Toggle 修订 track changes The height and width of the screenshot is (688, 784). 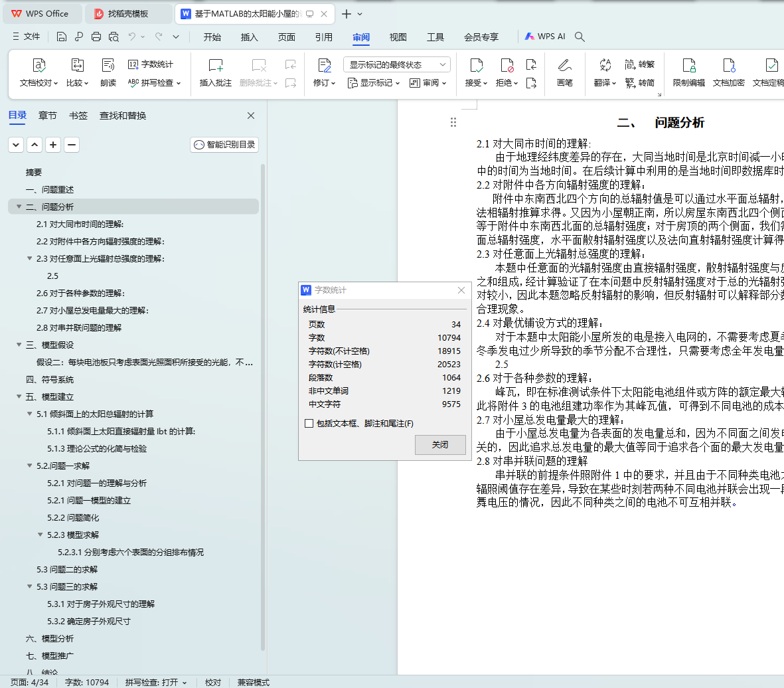(324, 72)
